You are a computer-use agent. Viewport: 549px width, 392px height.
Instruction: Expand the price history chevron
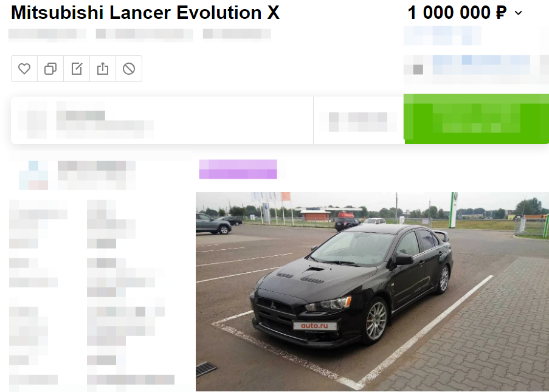(519, 13)
